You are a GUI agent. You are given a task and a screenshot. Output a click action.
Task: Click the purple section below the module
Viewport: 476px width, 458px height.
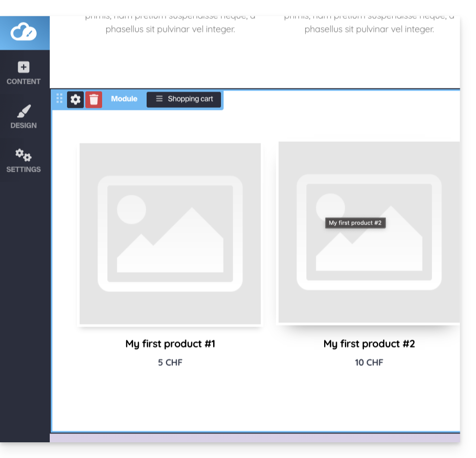255,438
